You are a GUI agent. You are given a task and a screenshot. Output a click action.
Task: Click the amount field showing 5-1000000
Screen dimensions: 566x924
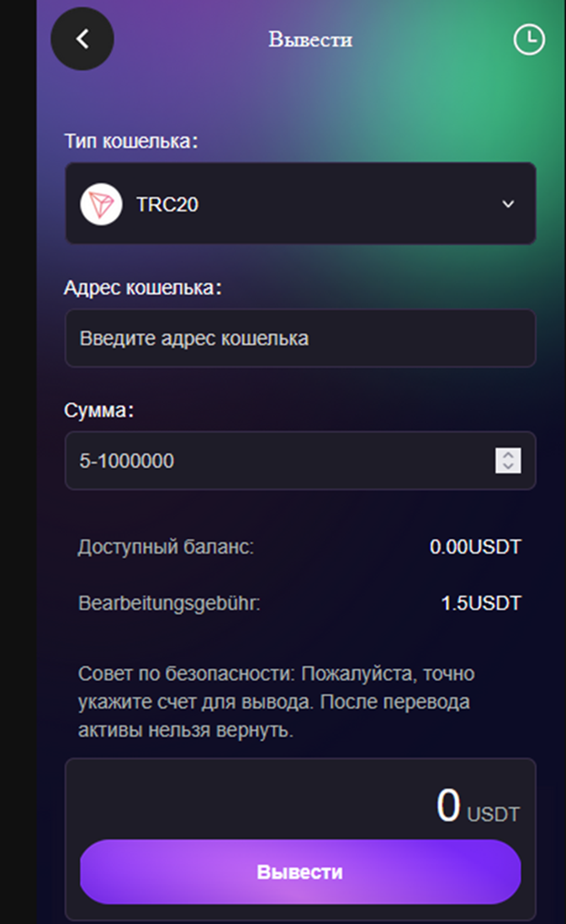click(278, 461)
